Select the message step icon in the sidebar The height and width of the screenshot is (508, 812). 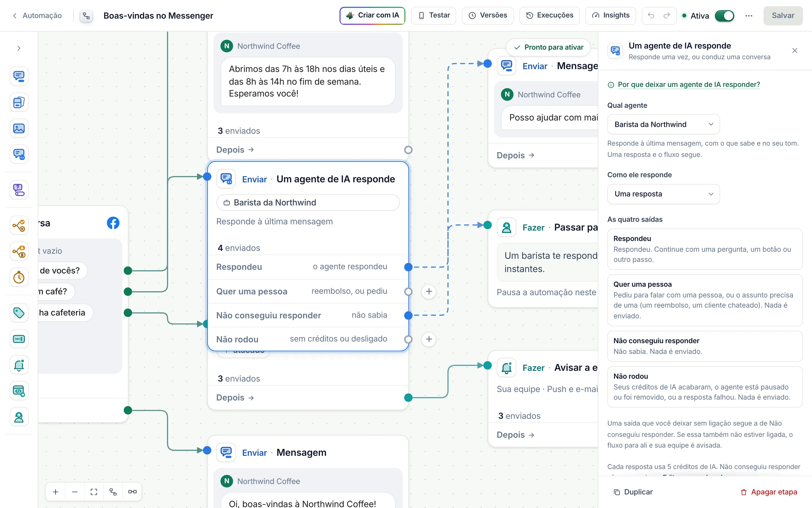[x=19, y=76]
